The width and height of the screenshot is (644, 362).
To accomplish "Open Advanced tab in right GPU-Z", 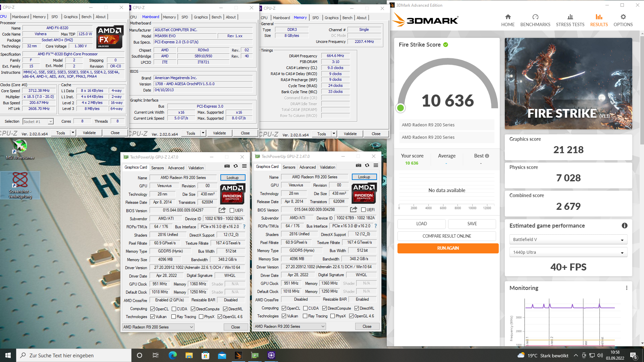I will coord(308,167).
